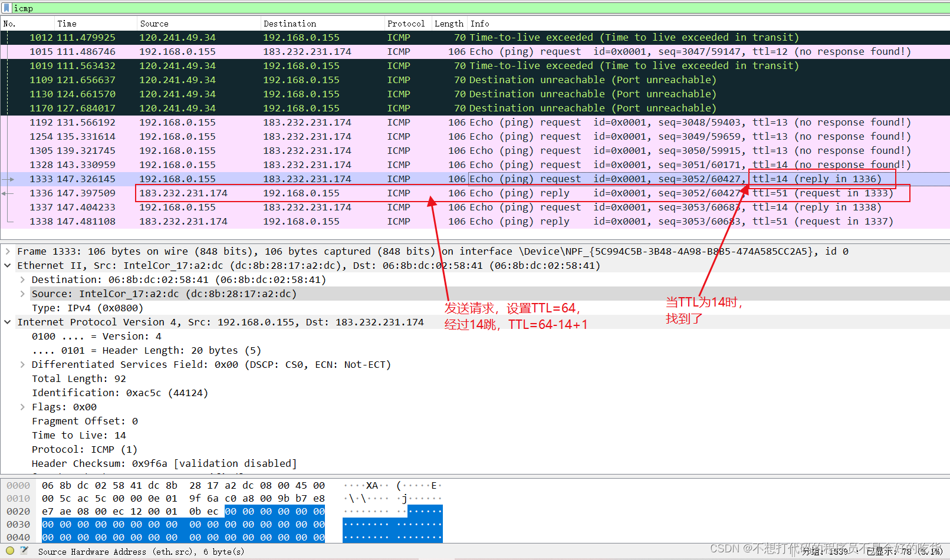Collapse the Ethernet II section
This screenshot has height=560, width=950.
click(8, 265)
